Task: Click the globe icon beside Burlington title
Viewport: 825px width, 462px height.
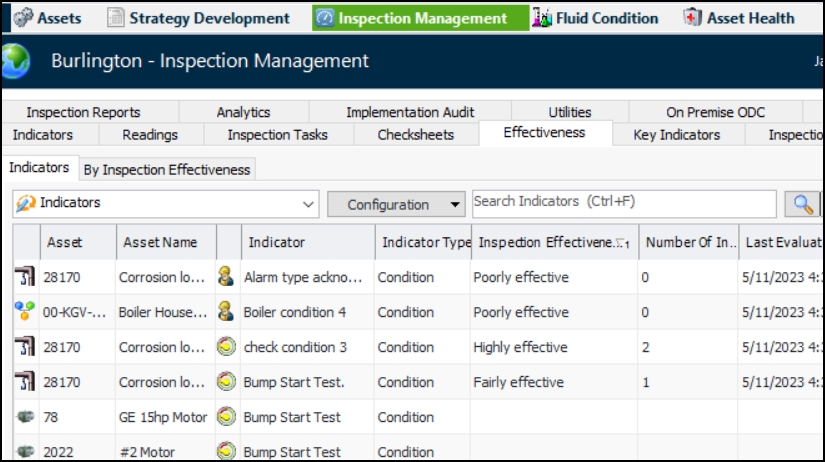Action: [15, 62]
